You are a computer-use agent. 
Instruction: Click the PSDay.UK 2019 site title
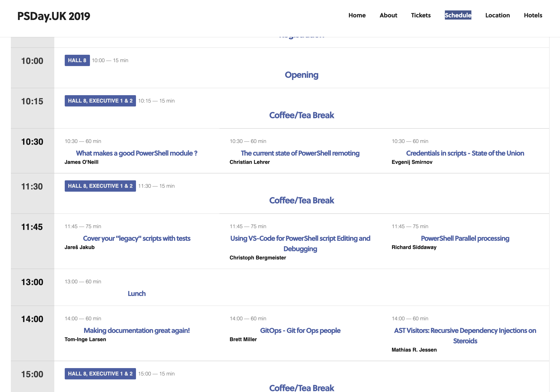click(54, 16)
